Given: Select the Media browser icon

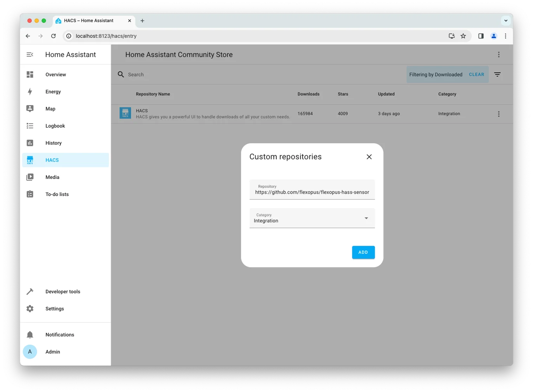Looking at the screenshot, I should (30, 177).
